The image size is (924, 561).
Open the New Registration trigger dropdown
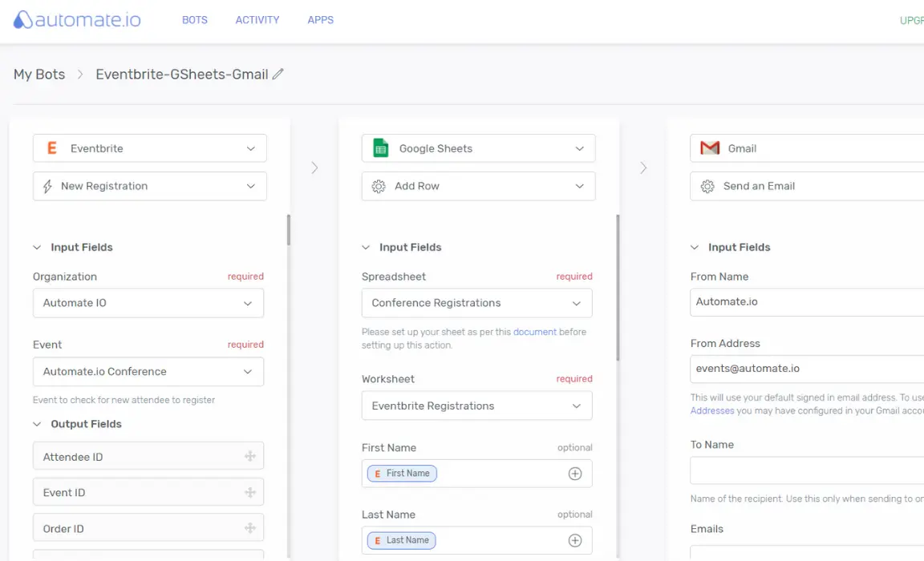pos(150,186)
